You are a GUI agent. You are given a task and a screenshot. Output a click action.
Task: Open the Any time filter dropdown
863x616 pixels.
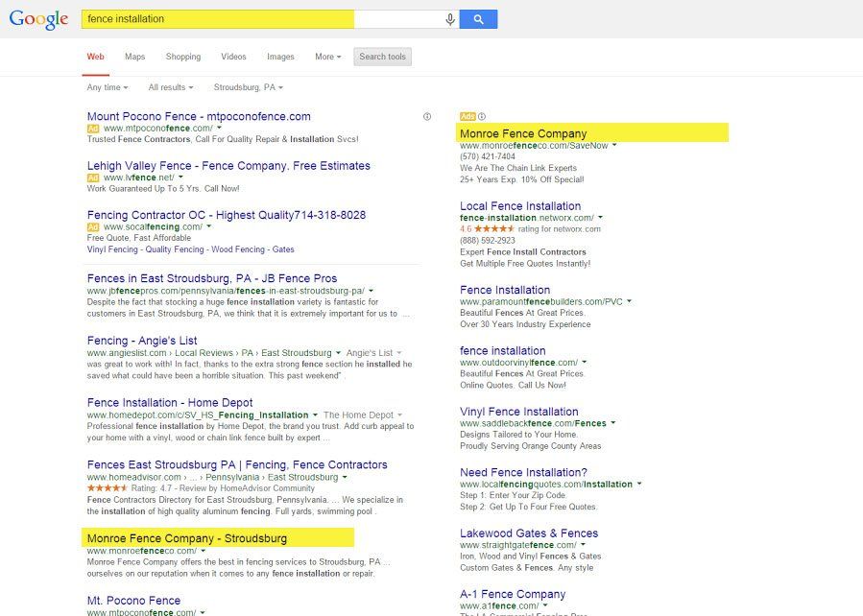point(108,87)
